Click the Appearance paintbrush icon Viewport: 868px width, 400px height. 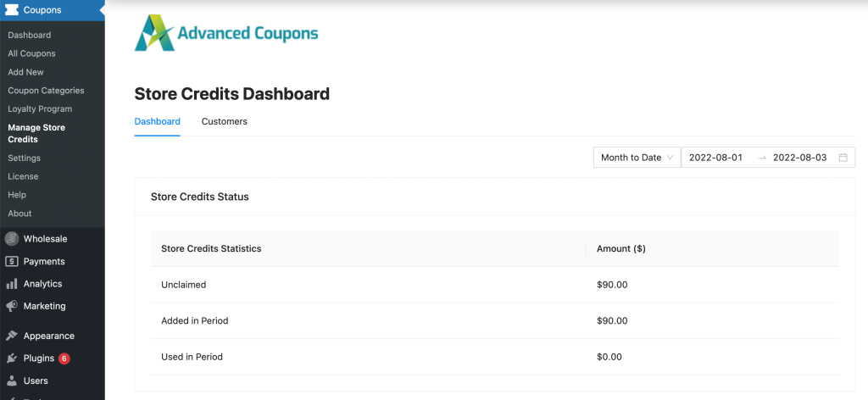(12, 336)
